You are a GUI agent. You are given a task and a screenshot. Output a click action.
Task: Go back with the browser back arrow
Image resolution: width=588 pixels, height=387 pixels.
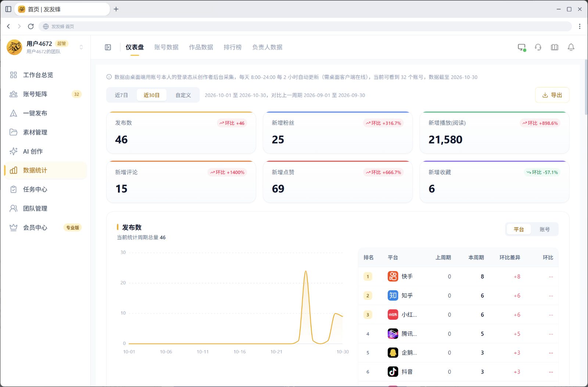click(x=8, y=26)
